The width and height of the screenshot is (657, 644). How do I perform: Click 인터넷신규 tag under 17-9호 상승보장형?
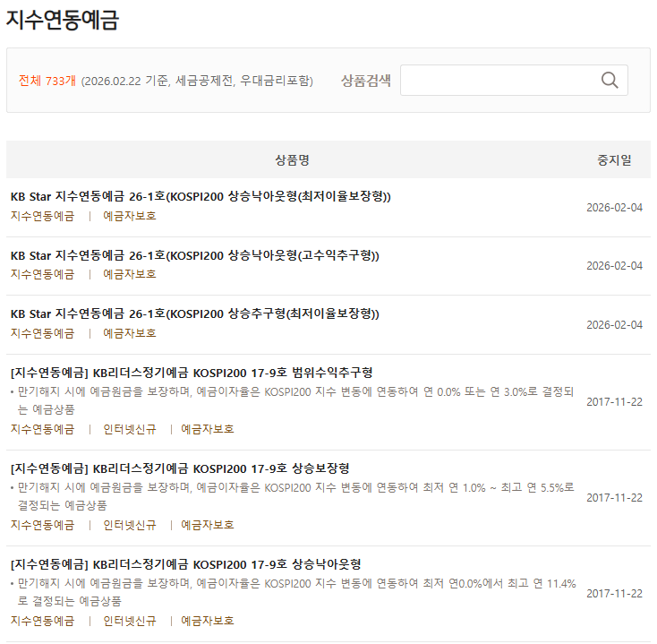(x=130, y=525)
